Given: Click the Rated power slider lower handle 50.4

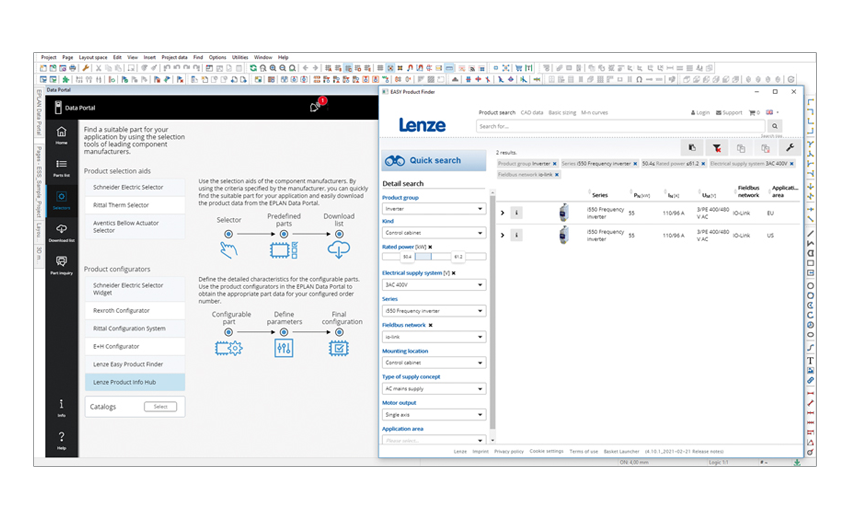Looking at the screenshot, I should pos(407,257).
